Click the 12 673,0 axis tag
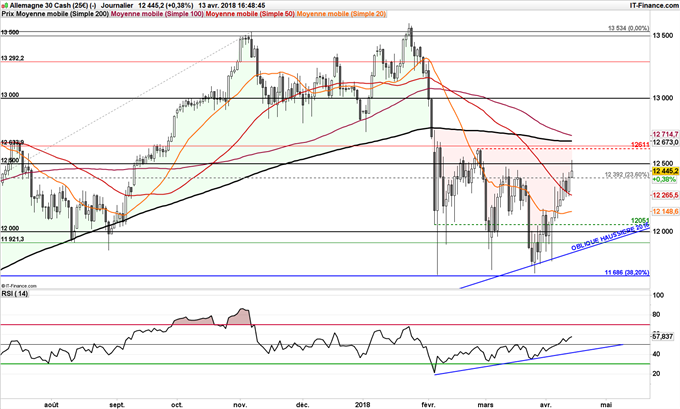The width and height of the screenshot is (680, 409). [x=665, y=142]
